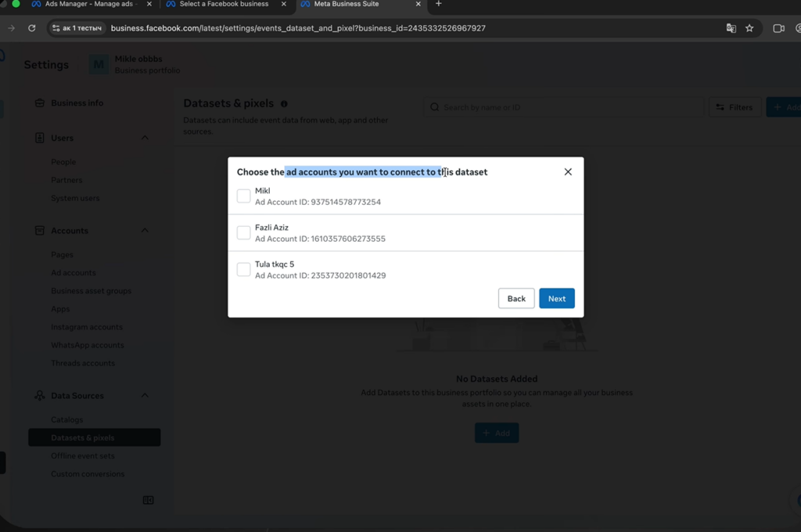
Task: Click the Datasets & pixels info icon
Action: (x=284, y=104)
